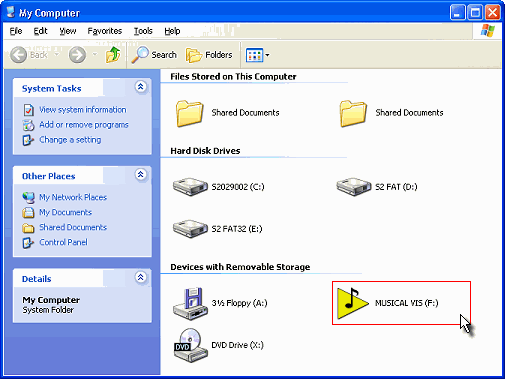Click the Control Panel sidebar icon
505x379 pixels.
pyautogui.click(x=28, y=243)
